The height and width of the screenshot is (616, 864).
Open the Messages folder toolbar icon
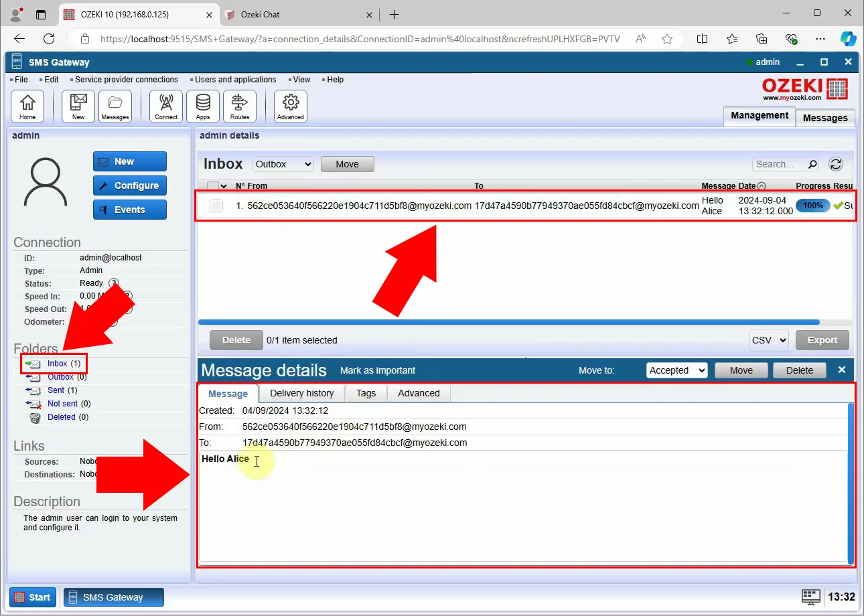point(115,106)
